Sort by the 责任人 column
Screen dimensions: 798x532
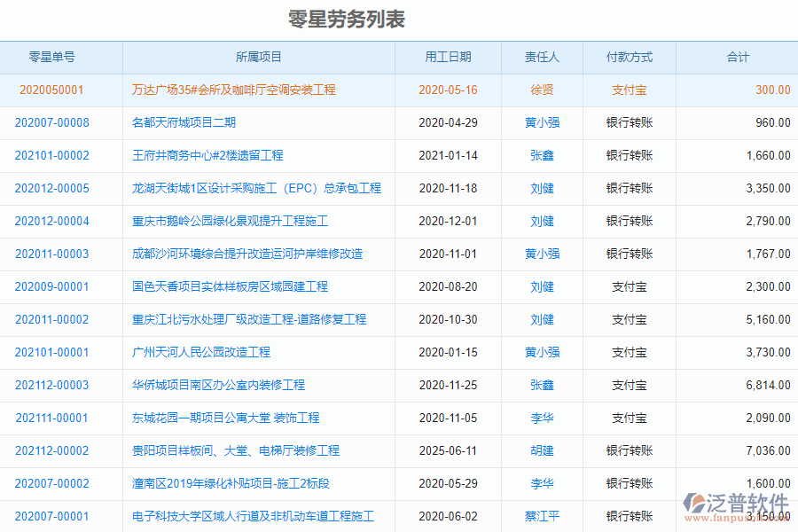click(x=542, y=57)
